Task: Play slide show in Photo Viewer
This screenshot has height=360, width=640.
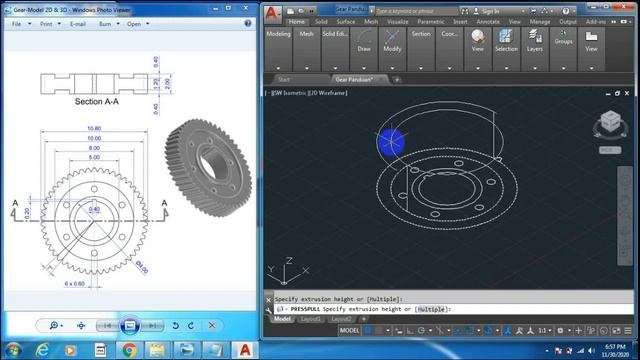Action: click(130, 325)
